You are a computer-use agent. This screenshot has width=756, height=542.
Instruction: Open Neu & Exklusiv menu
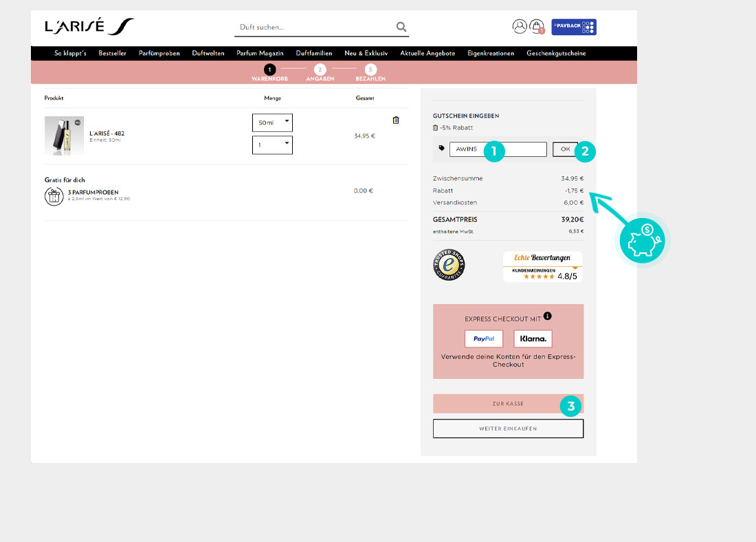pyautogui.click(x=366, y=53)
